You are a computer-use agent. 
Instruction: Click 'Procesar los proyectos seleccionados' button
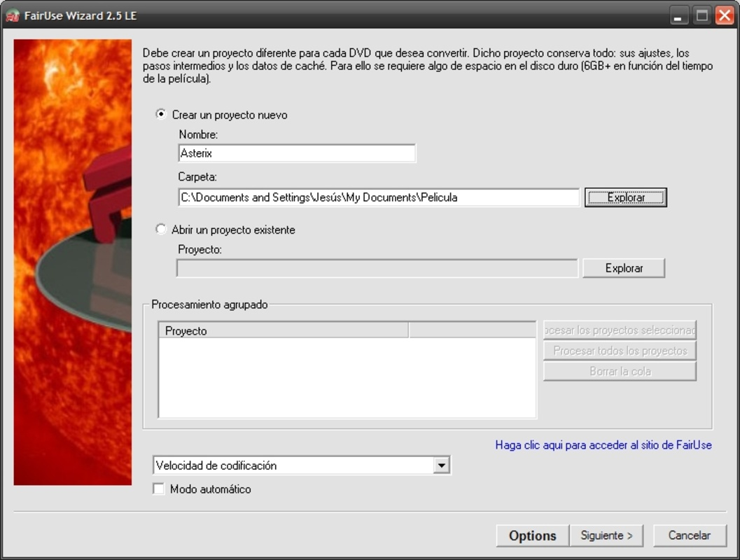620,330
